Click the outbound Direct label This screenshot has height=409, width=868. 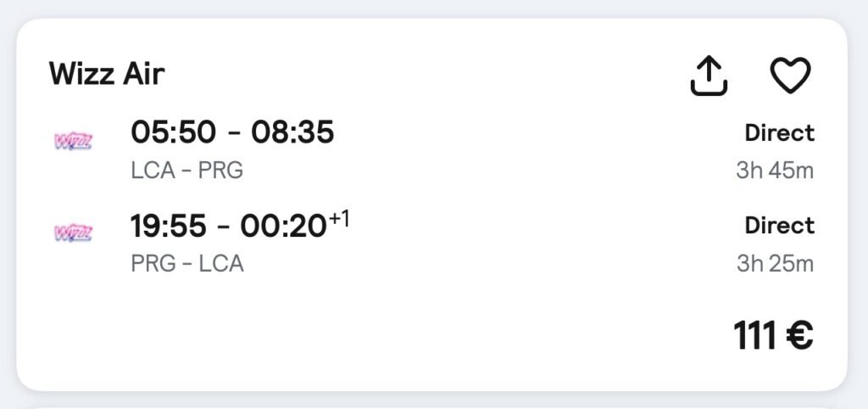[780, 133]
